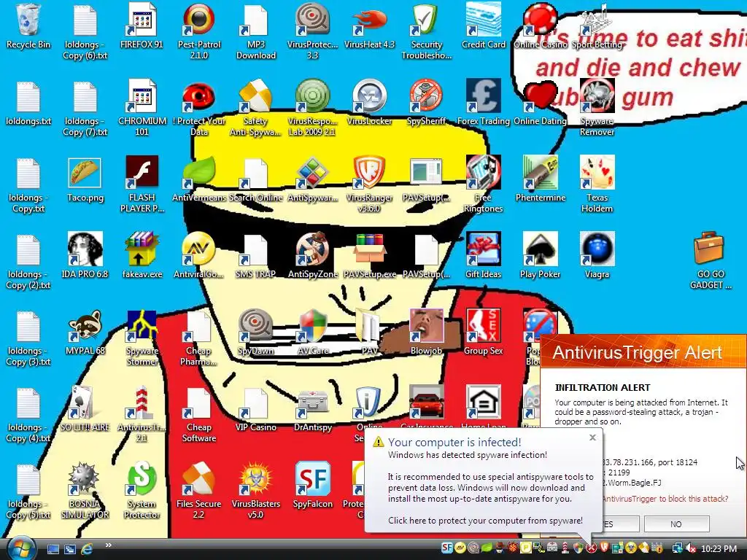Click Show Desktop in Quick Launch
The width and height of the screenshot is (747, 560).
click(x=53, y=549)
